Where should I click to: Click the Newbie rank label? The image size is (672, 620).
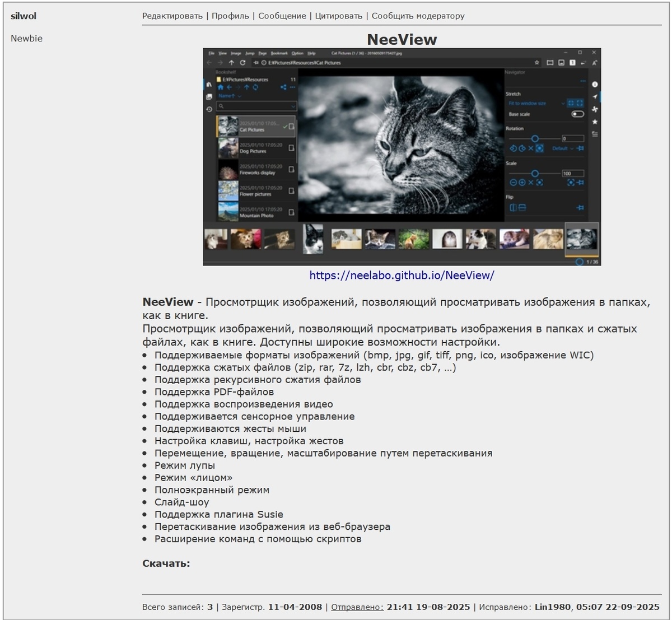click(x=26, y=38)
